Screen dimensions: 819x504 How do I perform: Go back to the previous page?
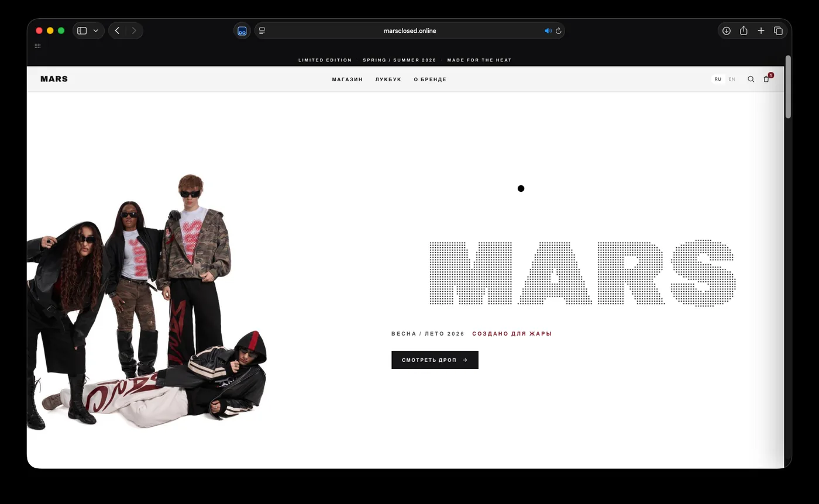pos(117,30)
